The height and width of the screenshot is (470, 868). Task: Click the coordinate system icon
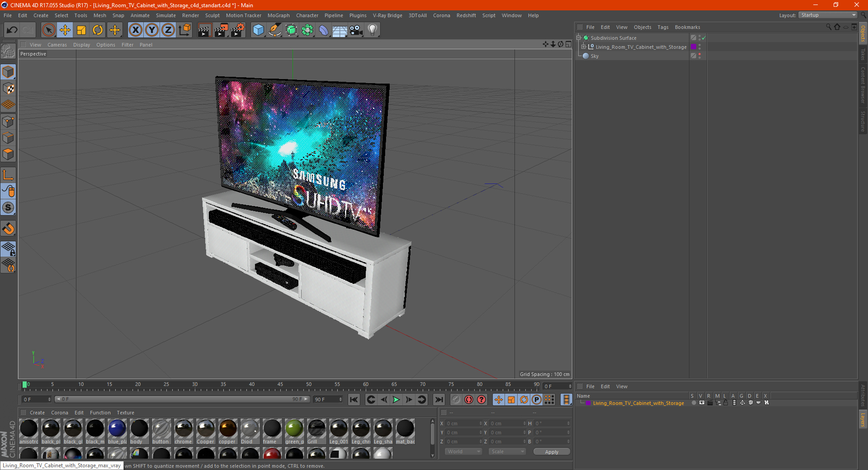[x=184, y=30]
